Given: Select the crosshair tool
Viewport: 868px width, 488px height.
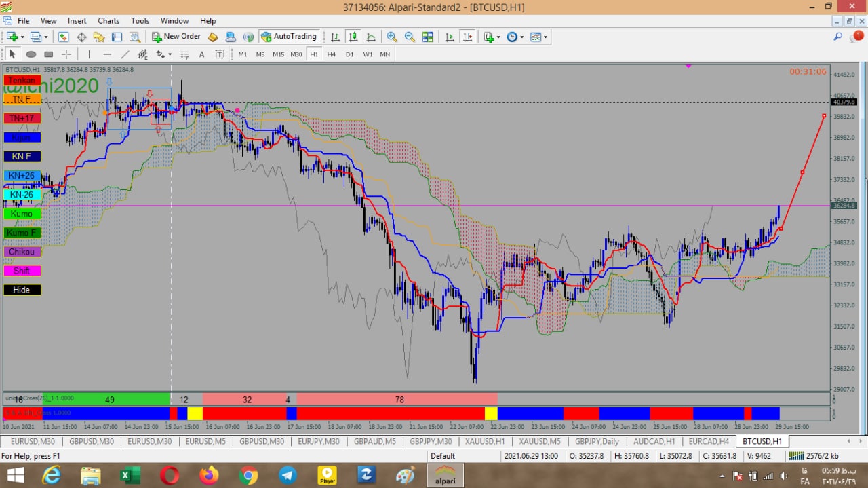Looking at the screenshot, I should click(x=66, y=54).
